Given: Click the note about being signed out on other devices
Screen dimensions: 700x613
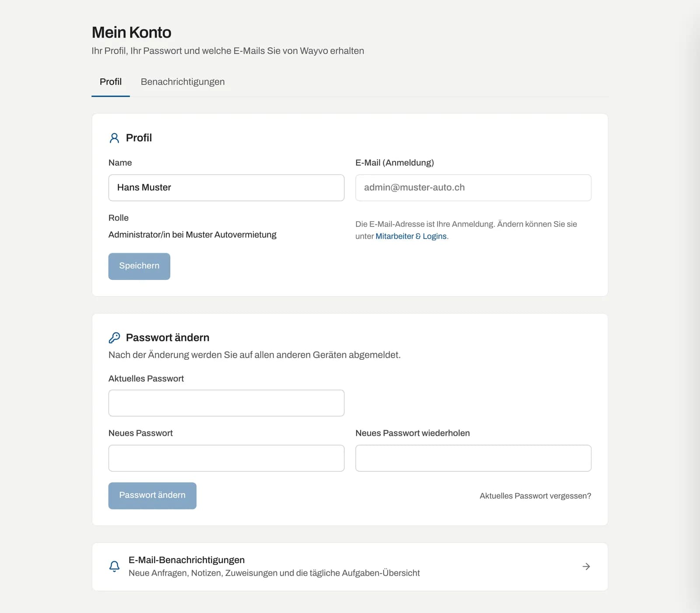Looking at the screenshot, I should click(x=255, y=355).
